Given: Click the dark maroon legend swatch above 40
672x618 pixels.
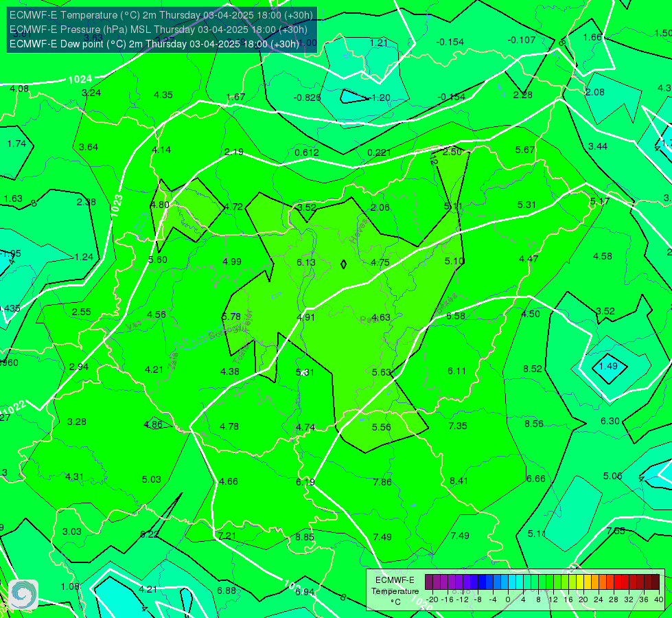Looking at the screenshot, I should pyautogui.click(x=656, y=582).
